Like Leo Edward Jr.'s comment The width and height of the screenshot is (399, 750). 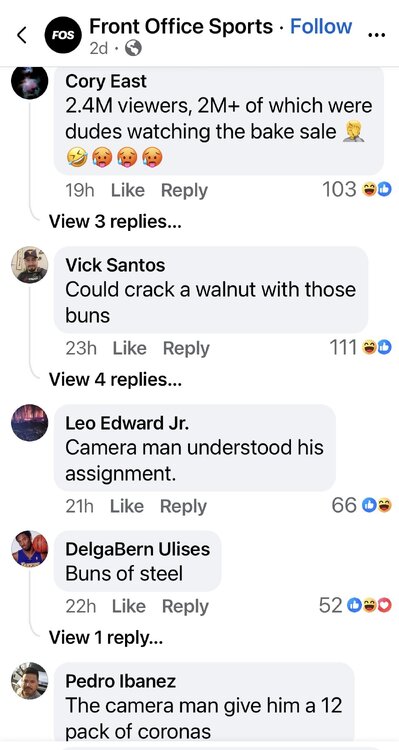click(127, 506)
